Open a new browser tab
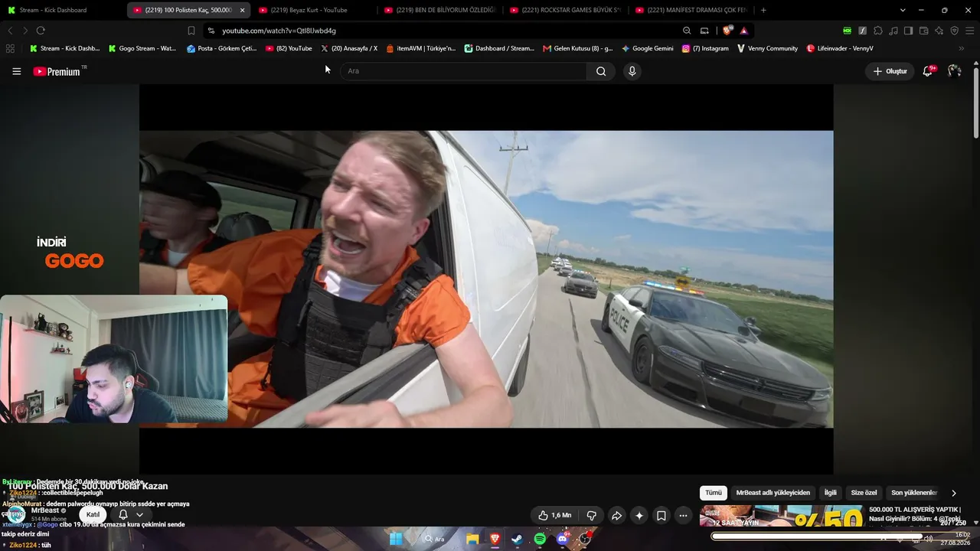The width and height of the screenshot is (980, 551). pyautogui.click(x=763, y=10)
